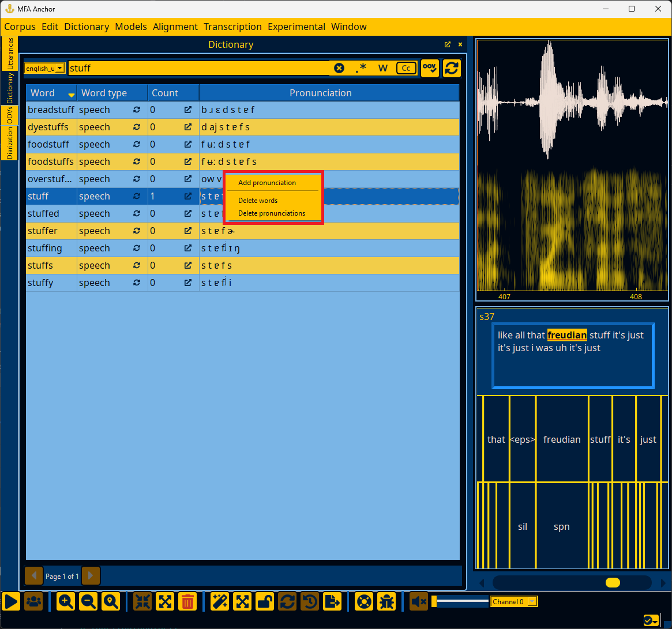Close the Dictionary panel

460,44
